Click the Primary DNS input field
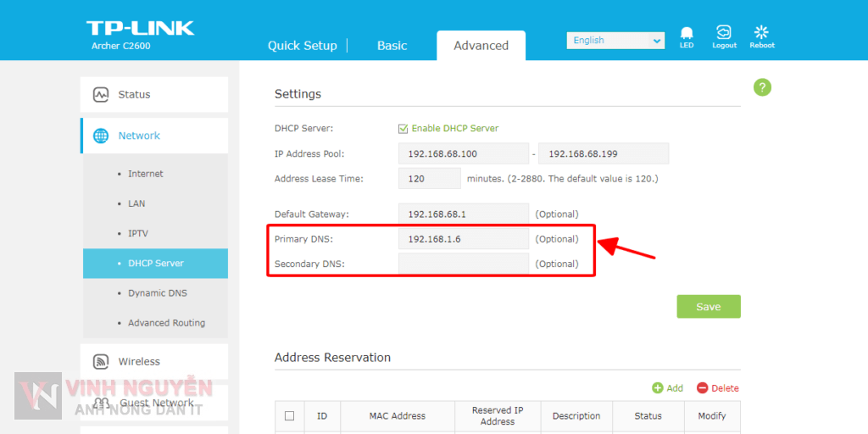Viewport: 868px width, 434px height. click(463, 239)
